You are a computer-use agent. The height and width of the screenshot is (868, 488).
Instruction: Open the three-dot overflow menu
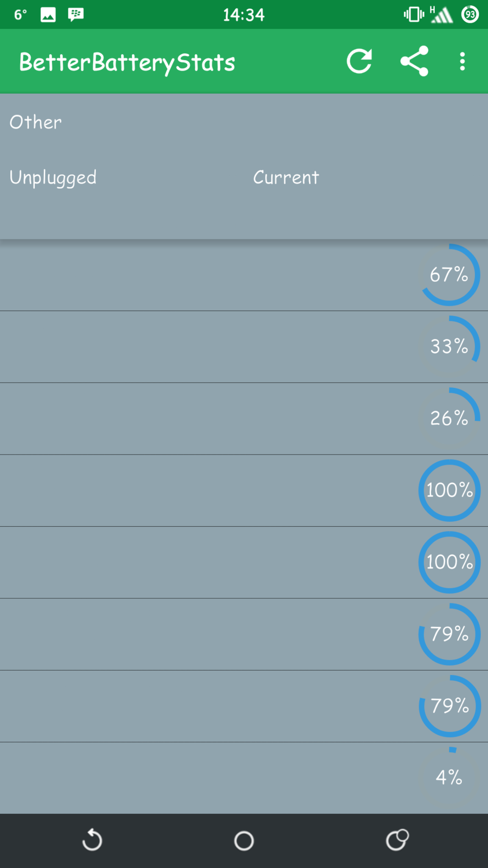pos(462,61)
